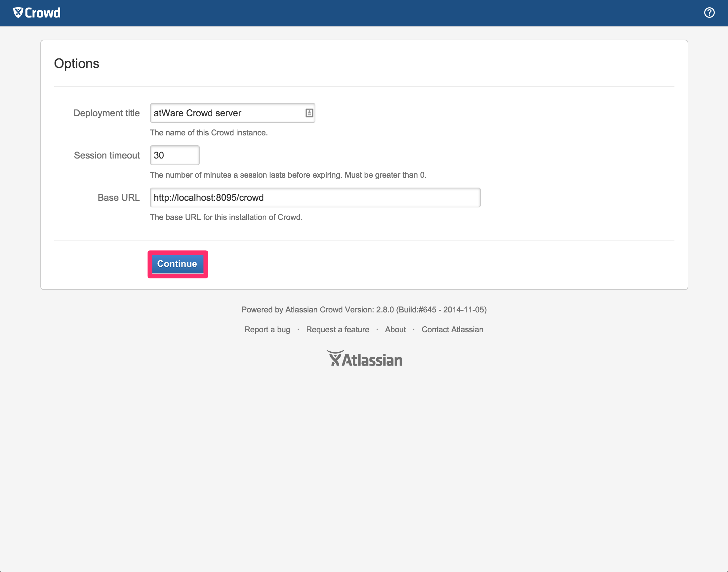Click the 'name of this Crowd instance' hint
Image resolution: width=728 pixels, height=572 pixels.
click(x=209, y=133)
